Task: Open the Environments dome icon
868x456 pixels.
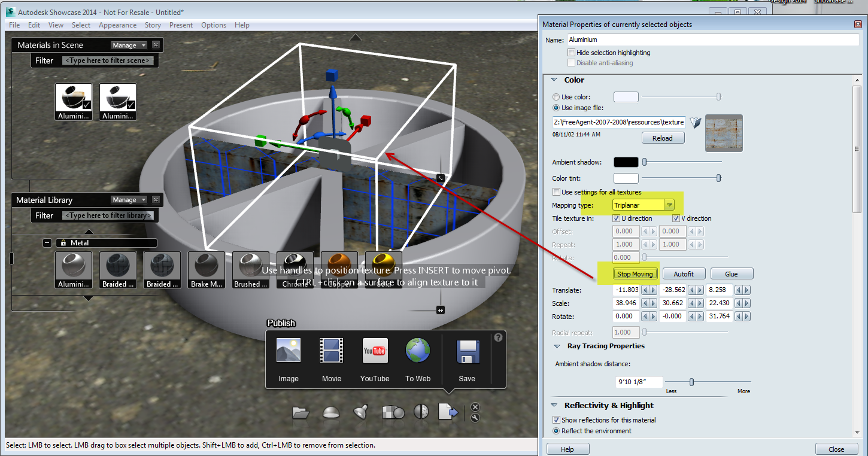Action: [x=331, y=412]
